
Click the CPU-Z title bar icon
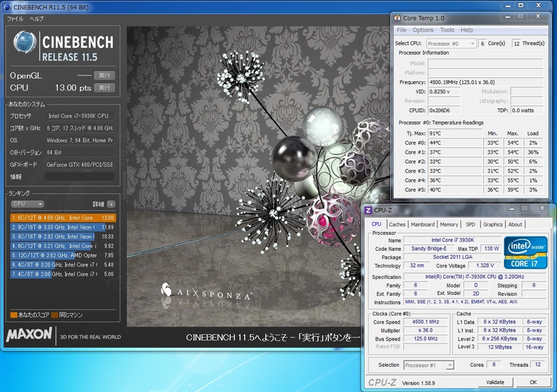[368, 210]
